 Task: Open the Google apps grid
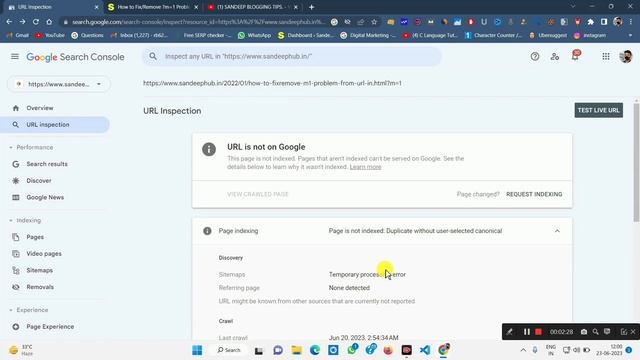click(606, 57)
